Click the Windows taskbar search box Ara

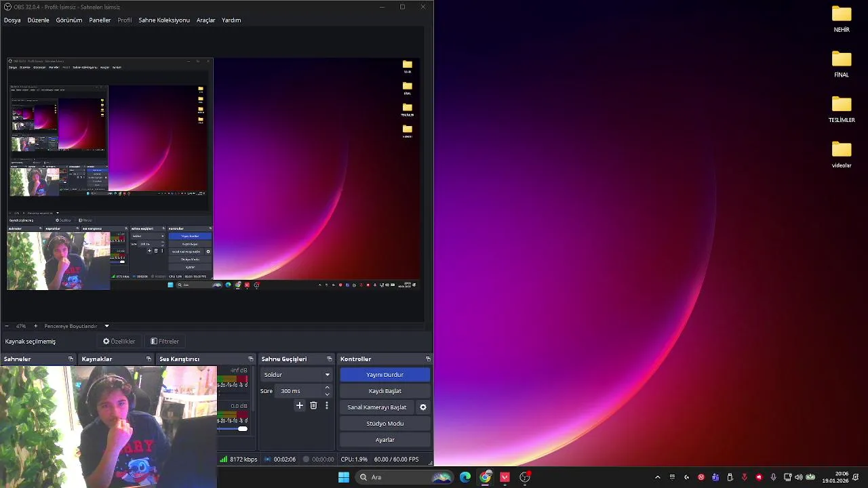tap(405, 477)
